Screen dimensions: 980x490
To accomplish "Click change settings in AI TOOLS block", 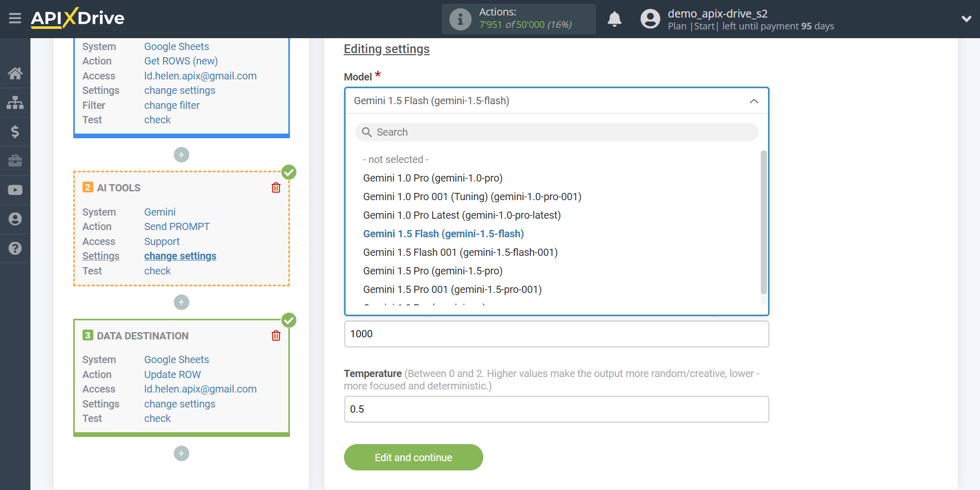I will [180, 256].
